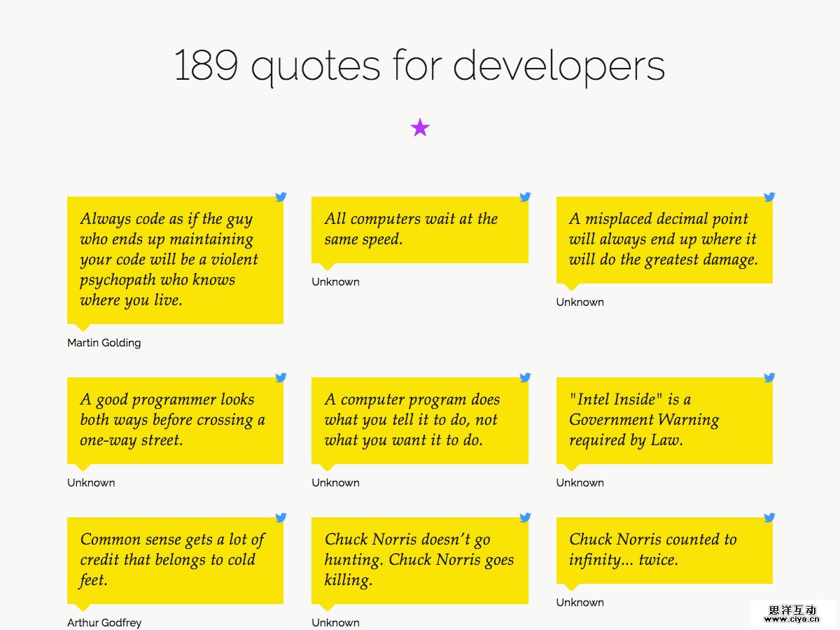Click the Arthur Godfrey author label

[104, 622]
